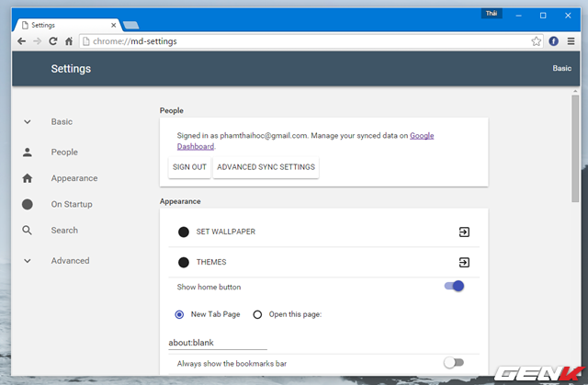Open Themes external link icon
The image size is (588, 385).
(x=464, y=262)
